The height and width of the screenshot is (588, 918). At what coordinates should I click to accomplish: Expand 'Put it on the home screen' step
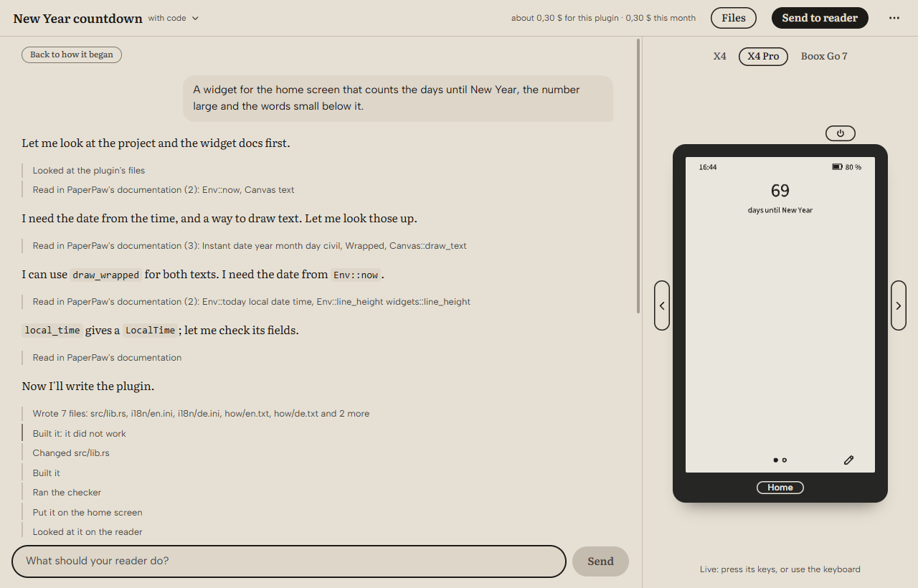tap(87, 513)
